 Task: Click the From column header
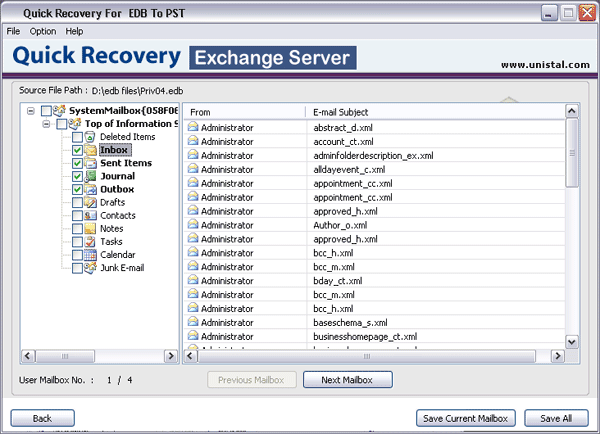tap(245, 112)
